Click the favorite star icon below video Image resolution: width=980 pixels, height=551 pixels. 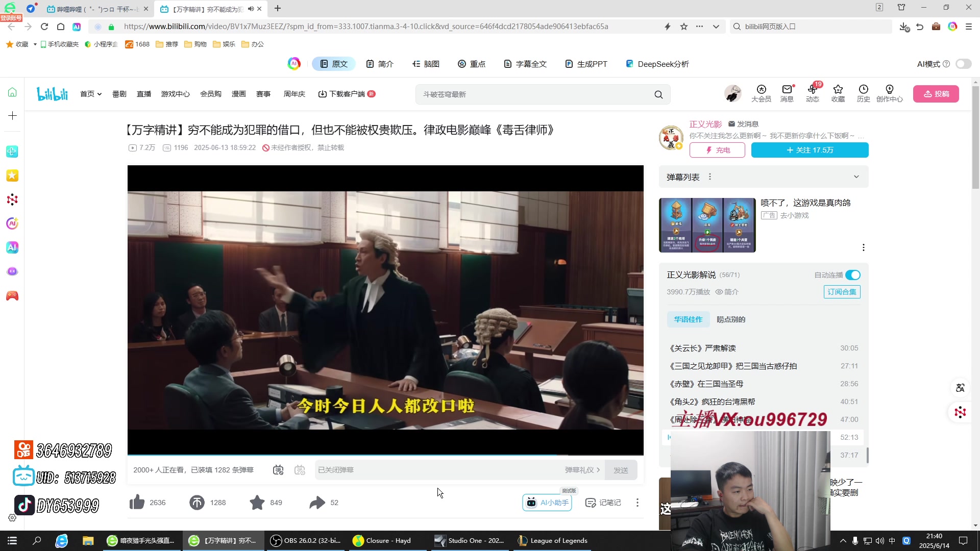[257, 503]
